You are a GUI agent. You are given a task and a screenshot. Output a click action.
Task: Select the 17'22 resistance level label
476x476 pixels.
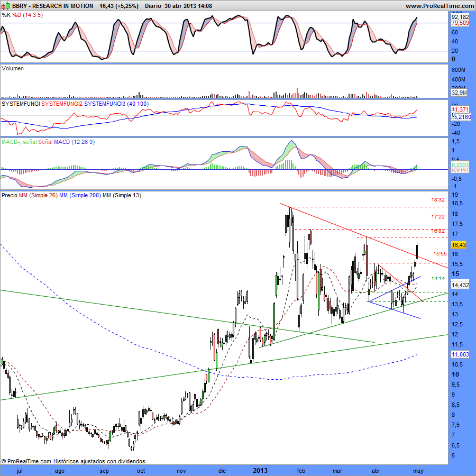(x=438, y=217)
